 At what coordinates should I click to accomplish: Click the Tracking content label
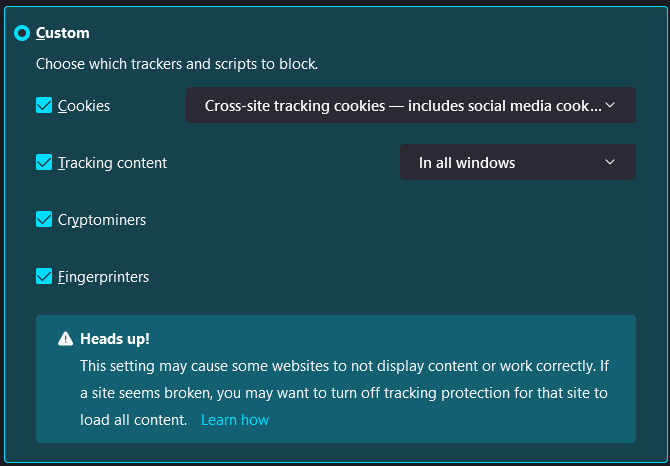(x=112, y=162)
